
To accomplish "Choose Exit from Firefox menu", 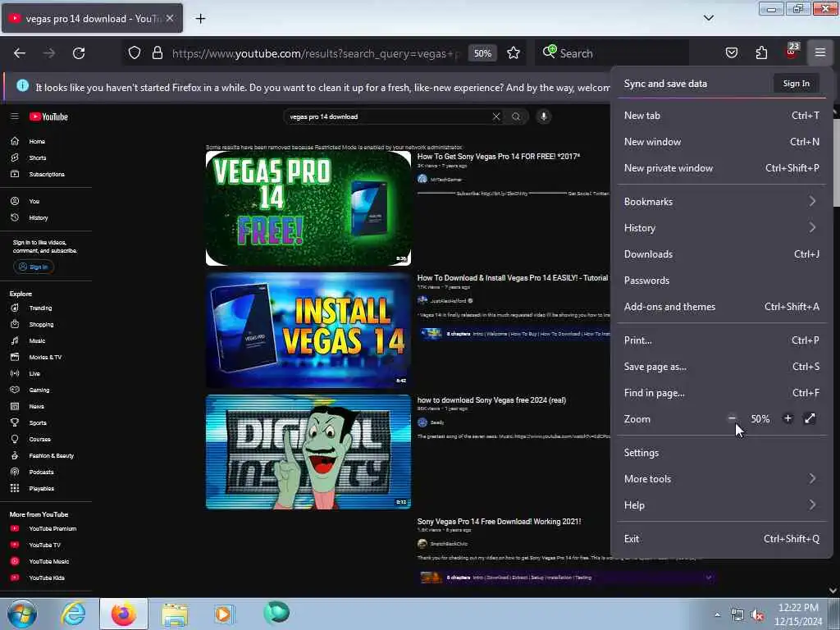I will (x=721, y=538).
